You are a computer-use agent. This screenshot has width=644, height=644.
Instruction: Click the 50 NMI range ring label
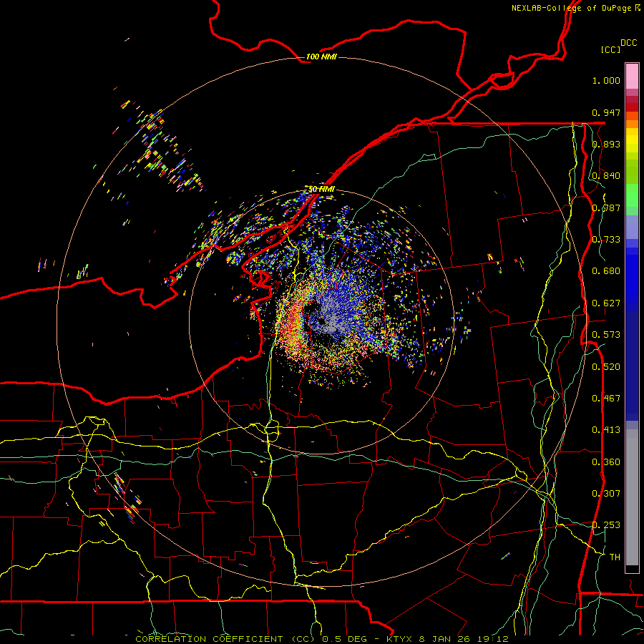pyautogui.click(x=321, y=189)
